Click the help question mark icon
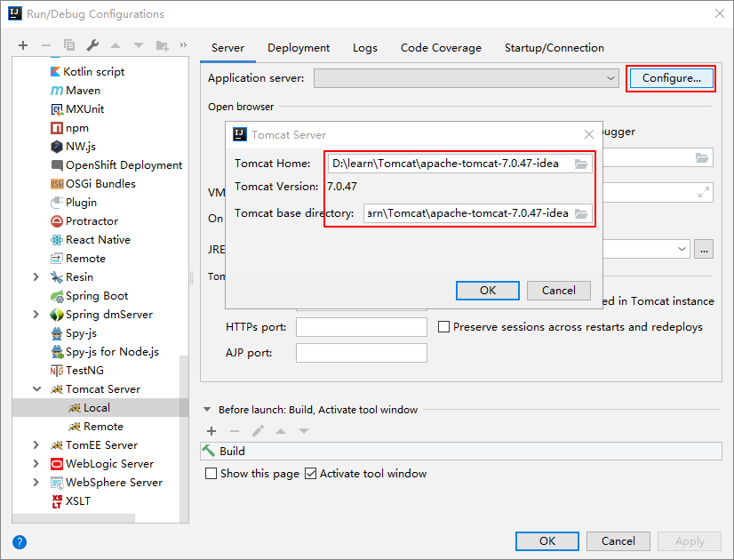This screenshot has height=560, width=734. (x=20, y=541)
